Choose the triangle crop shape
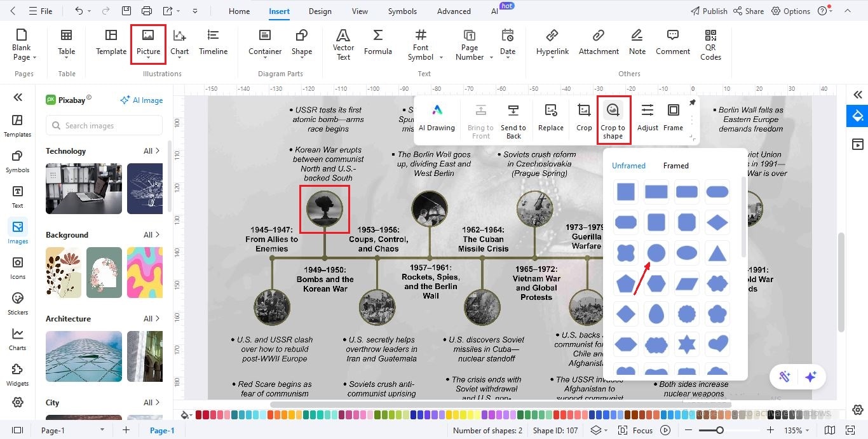868x439 pixels. pyautogui.click(x=717, y=253)
